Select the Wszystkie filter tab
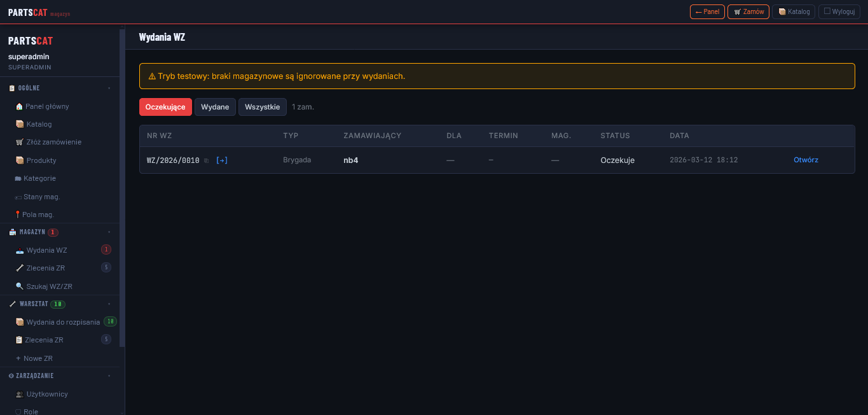This screenshot has width=868, height=415. click(x=262, y=107)
